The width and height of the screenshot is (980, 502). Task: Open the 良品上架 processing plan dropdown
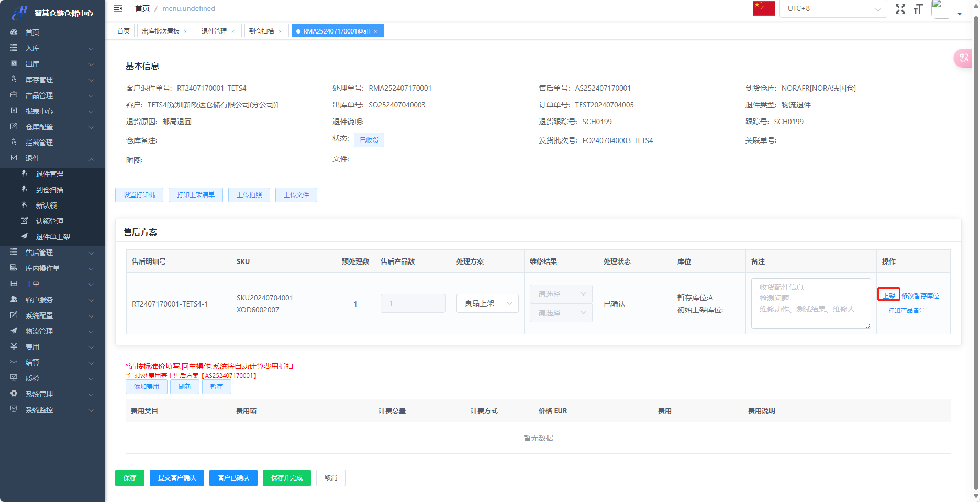[x=487, y=303]
